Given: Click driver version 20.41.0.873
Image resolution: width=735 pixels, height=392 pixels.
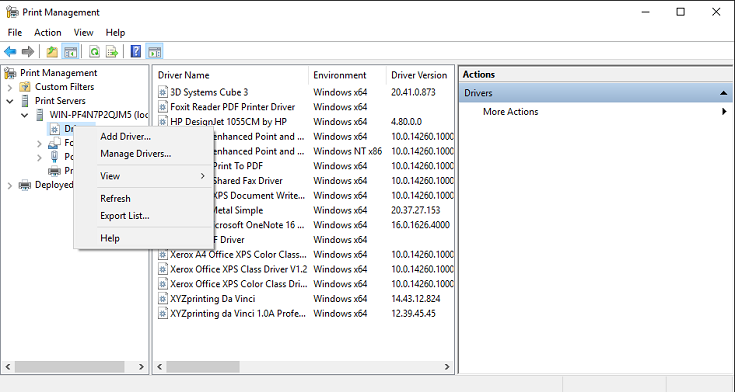Looking at the screenshot, I should [x=413, y=92].
